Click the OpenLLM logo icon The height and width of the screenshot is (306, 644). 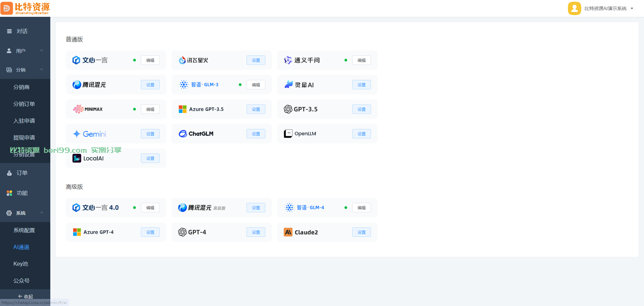point(288,134)
